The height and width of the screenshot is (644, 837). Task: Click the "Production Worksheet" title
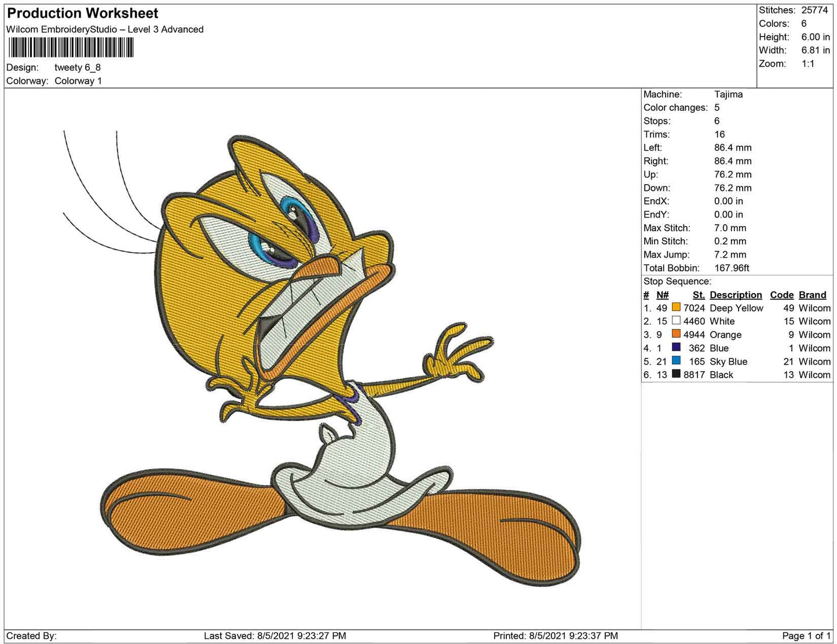click(x=82, y=13)
